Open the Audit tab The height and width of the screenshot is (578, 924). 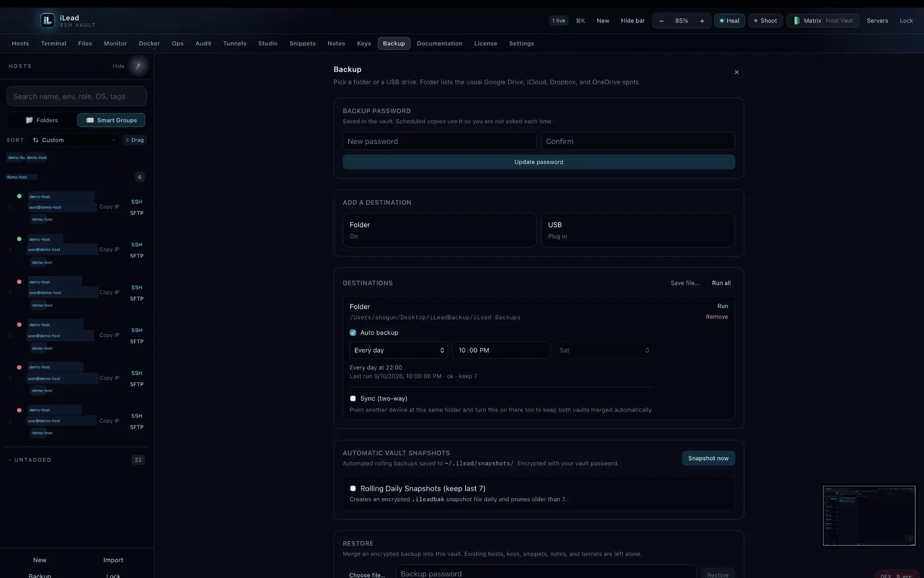coord(203,43)
